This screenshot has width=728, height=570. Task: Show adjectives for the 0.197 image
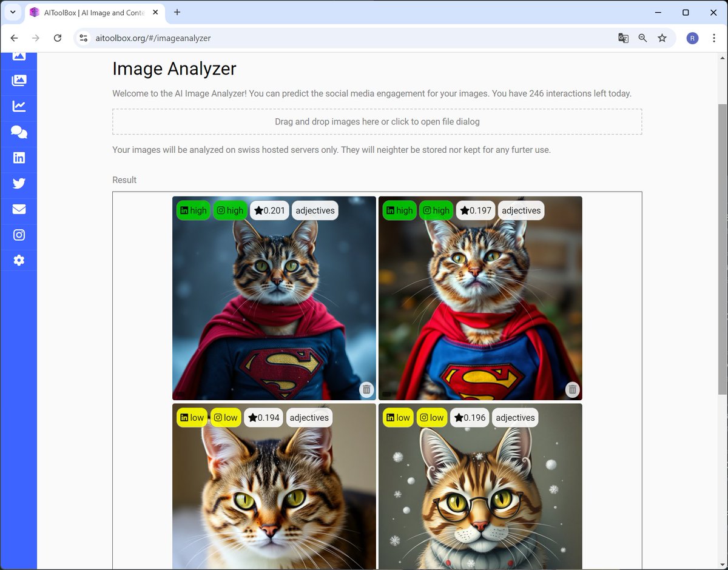point(521,210)
